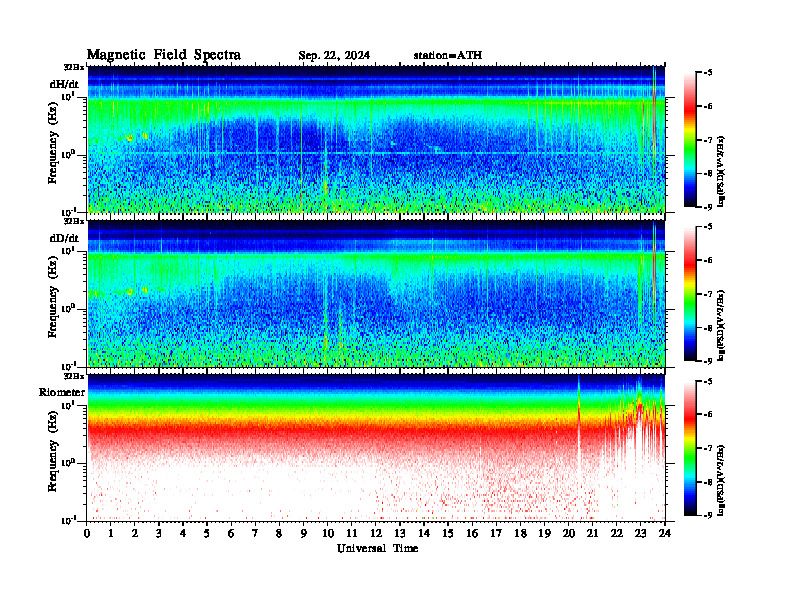792x612 pixels.
Task: Click the log(PSD) label beside the dH/dt color scale
Action: pos(721,171)
